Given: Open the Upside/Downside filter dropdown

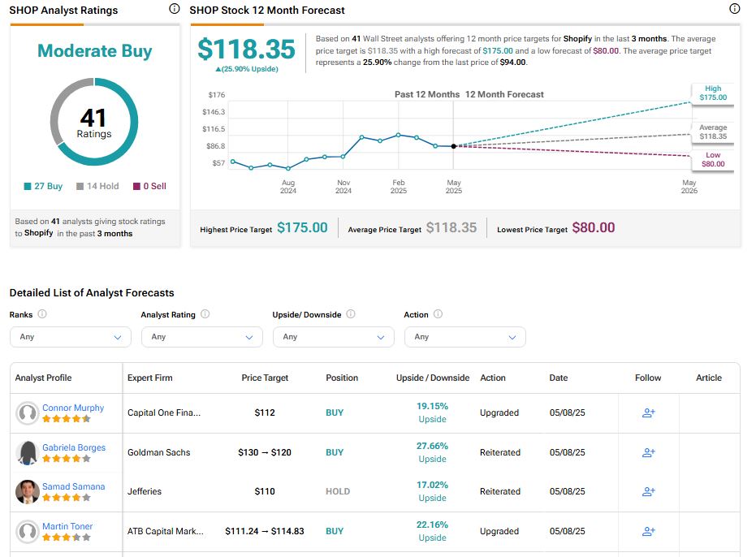Looking at the screenshot, I should click(334, 337).
